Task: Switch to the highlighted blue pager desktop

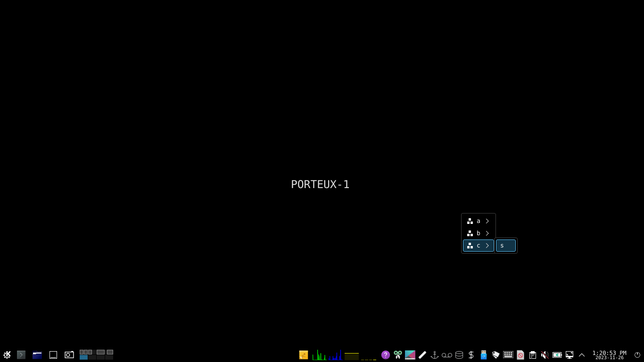Action: point(83,357)
